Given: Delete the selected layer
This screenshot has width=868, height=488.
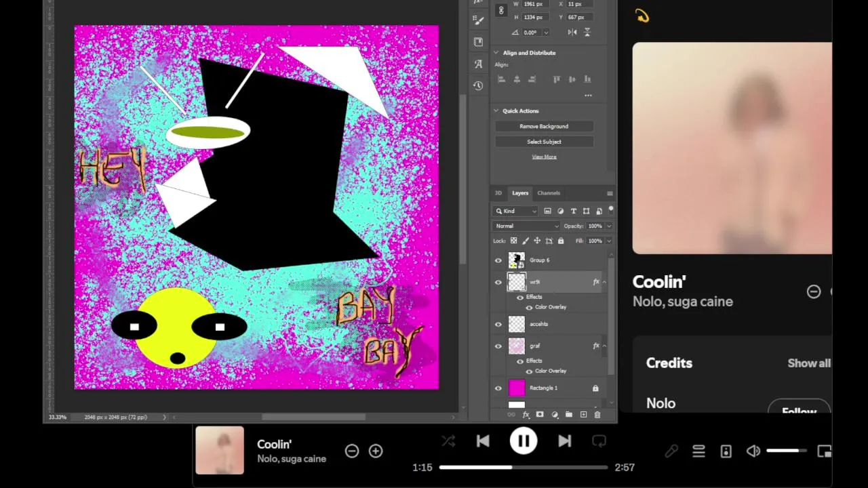Looking at the screenshot, I should tap(597, 415).
